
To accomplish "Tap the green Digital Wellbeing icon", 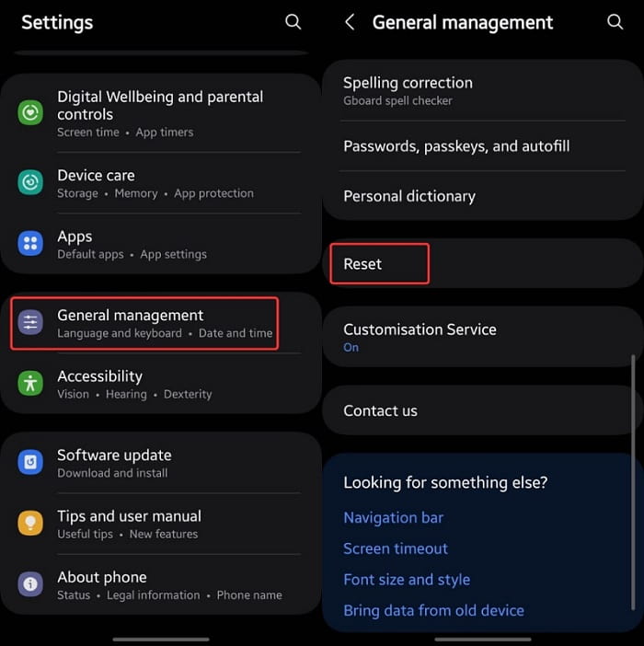I will 30,112.
